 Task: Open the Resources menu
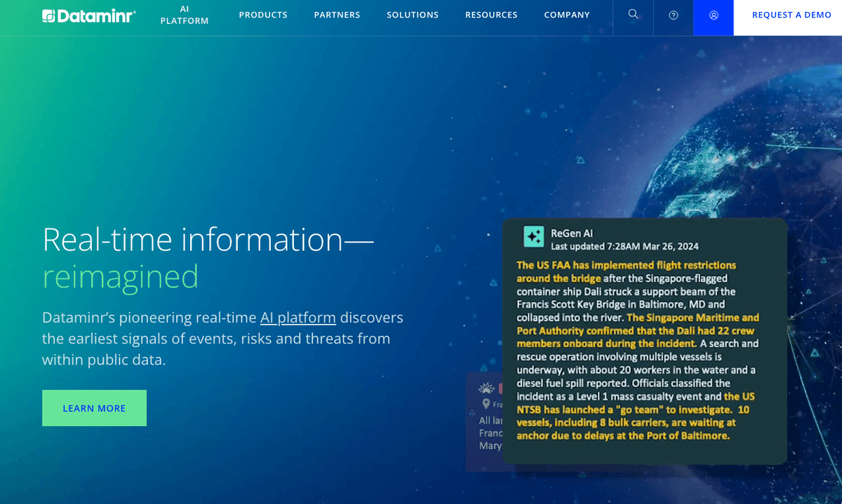491,15
